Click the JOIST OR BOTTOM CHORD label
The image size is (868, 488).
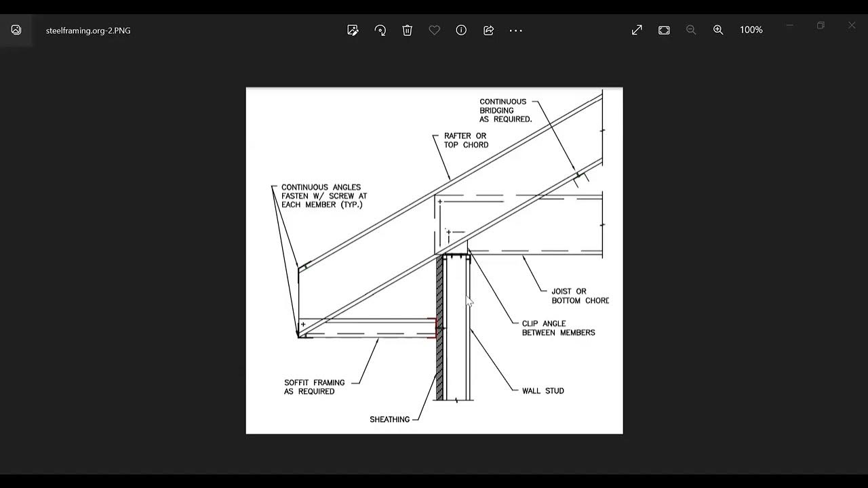580,296
